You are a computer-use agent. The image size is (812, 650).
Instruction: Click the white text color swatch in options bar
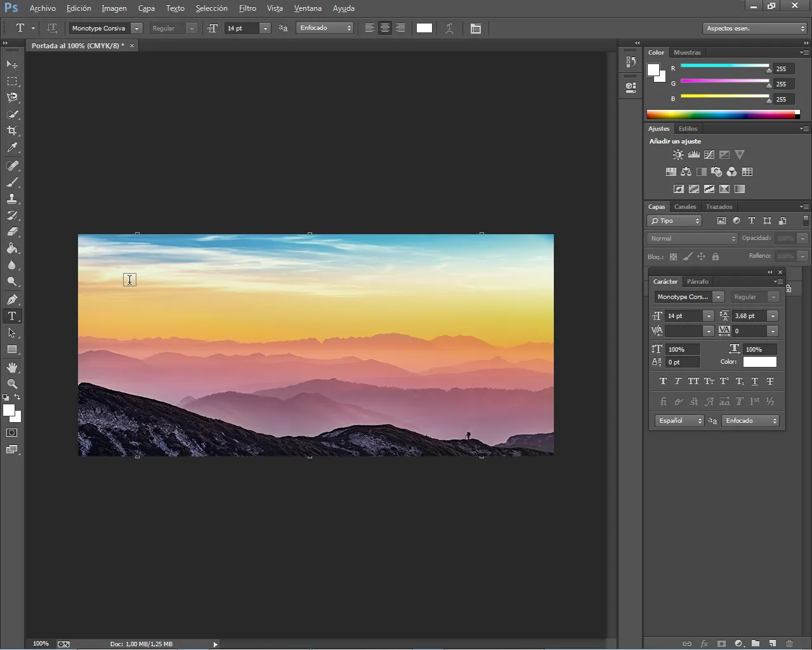pyautogui.click(x=424, y=29)
